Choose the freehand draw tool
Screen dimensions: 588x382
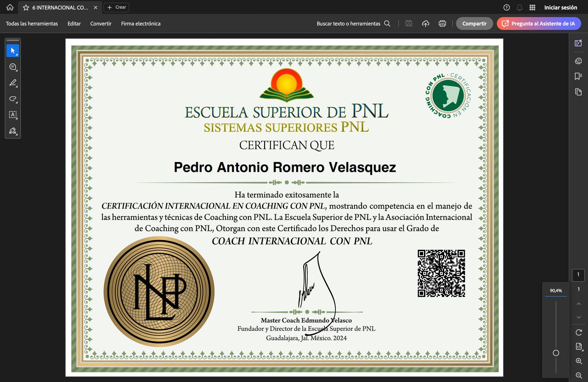[x=13, y=99]
